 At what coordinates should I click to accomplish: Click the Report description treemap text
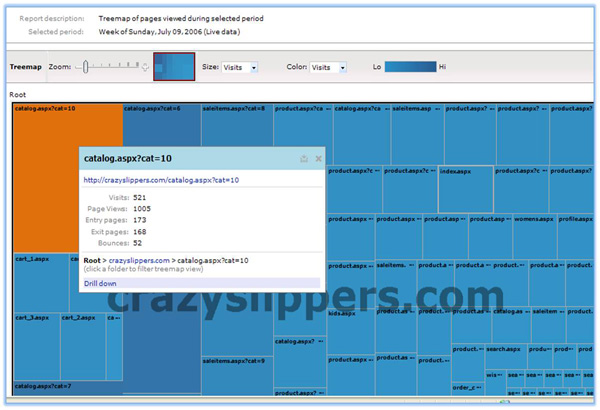point(181,18)
